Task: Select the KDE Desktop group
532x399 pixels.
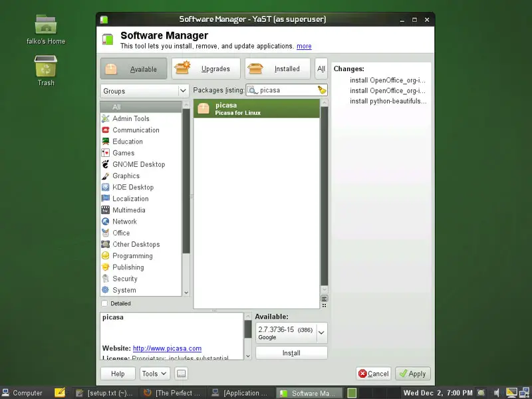Action: point(141,188)
